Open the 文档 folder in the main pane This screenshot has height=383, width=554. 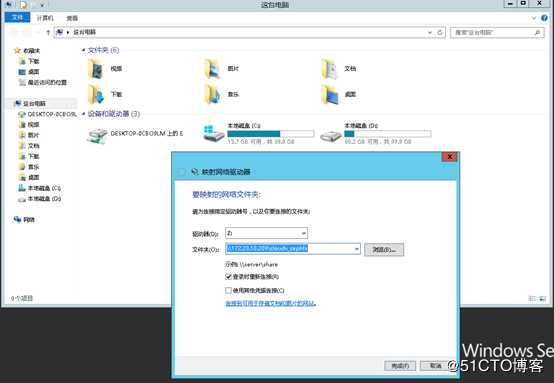coord(339,69)
